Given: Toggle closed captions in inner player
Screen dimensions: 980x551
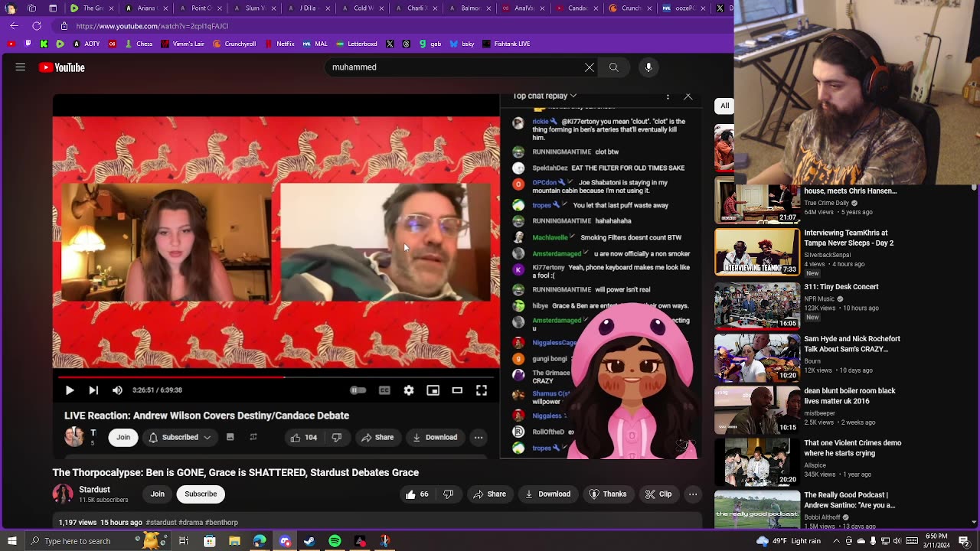Looking at the screenshot, I should (x=384, y=390).
